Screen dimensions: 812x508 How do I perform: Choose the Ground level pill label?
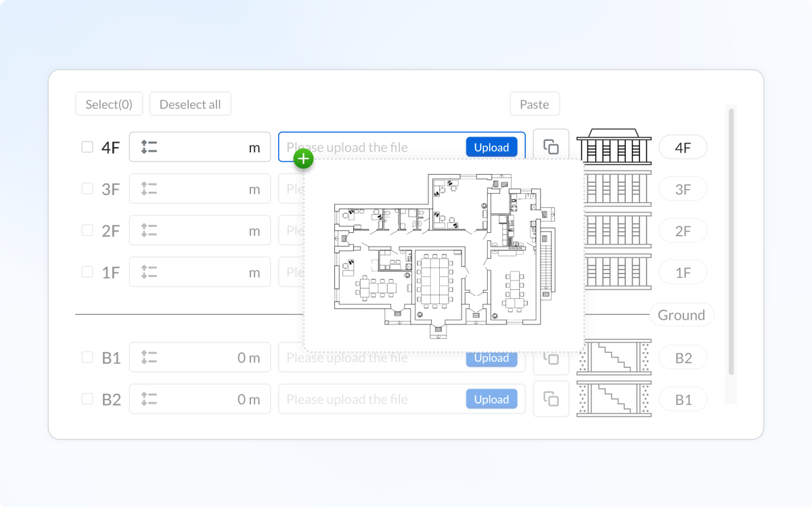click(x=681, y=315)
